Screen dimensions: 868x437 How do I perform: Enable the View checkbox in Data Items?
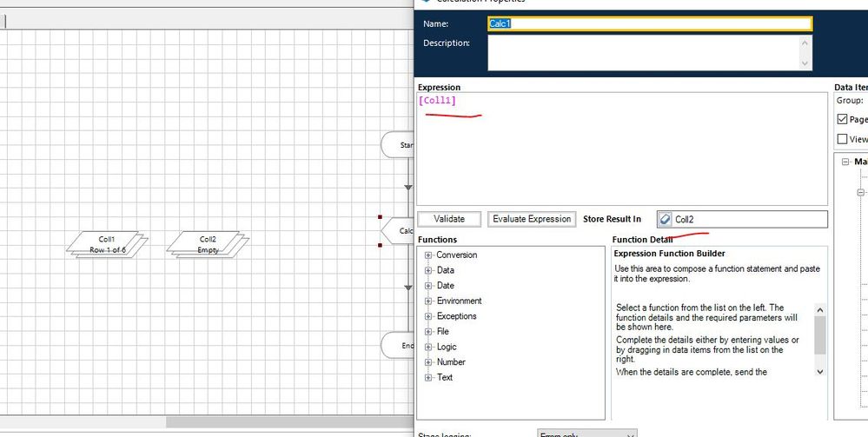coord(842,139)
